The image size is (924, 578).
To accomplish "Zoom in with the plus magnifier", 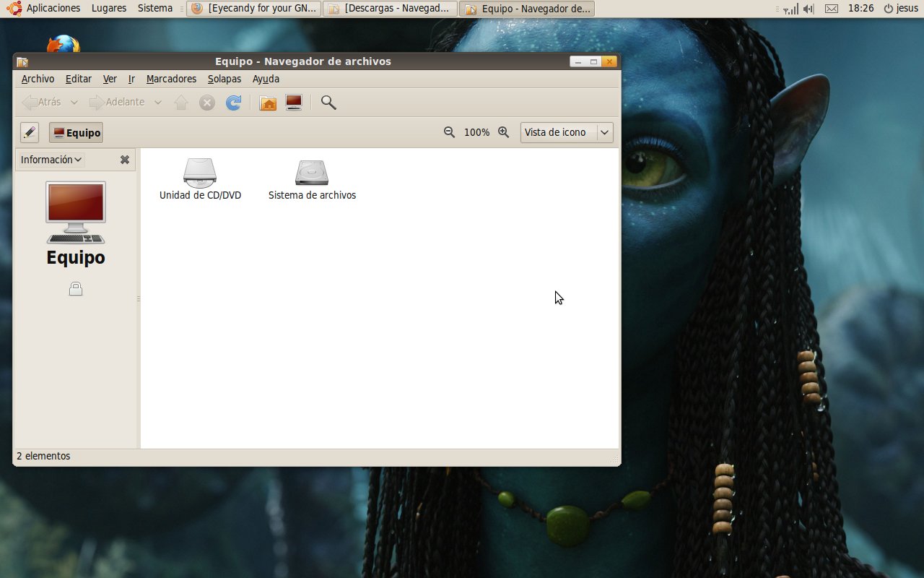I will click(504, 132).
